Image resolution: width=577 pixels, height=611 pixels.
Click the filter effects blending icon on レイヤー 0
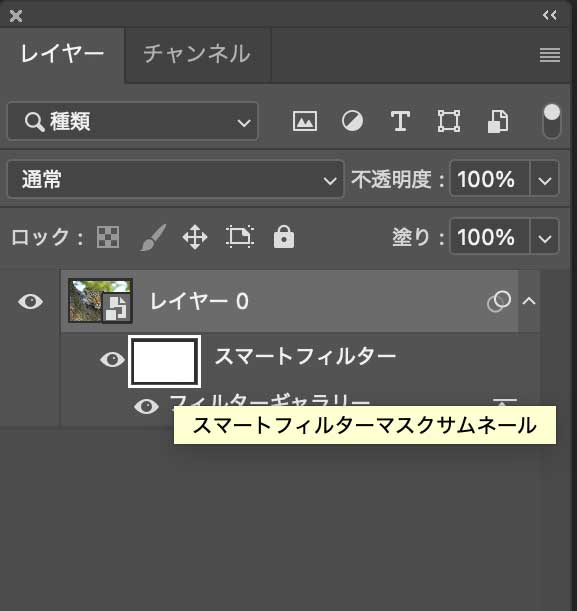coord(499,301)
